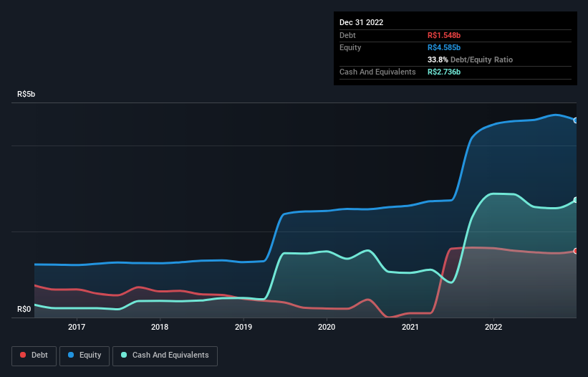Click the 2017 x-axis label
The height and width of the screenshot is (377, 588).
click(x=77, y=327)
